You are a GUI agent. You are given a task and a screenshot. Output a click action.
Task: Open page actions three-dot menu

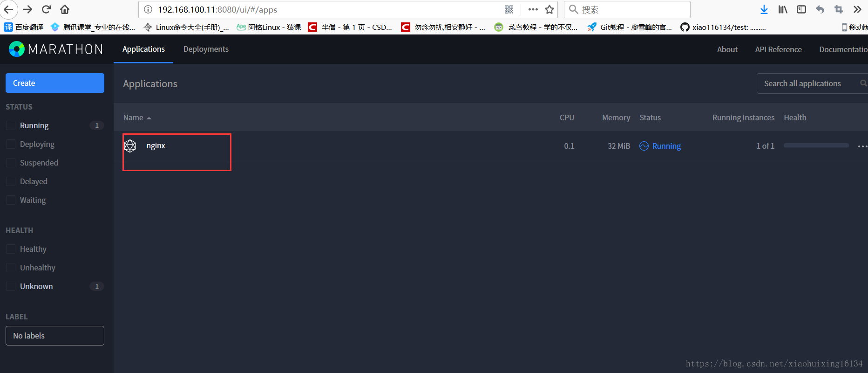coord(533,9)
